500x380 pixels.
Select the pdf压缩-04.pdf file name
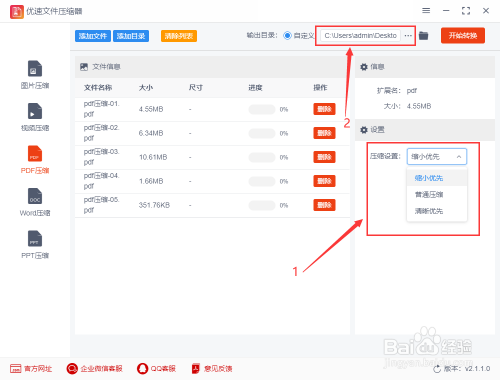coord(101,181)
